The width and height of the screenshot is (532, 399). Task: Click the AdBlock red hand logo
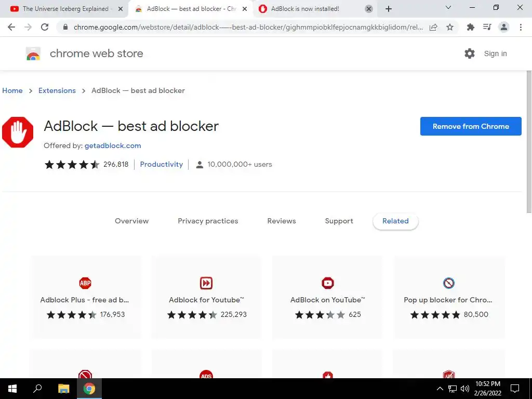click(x=18, y=132)
